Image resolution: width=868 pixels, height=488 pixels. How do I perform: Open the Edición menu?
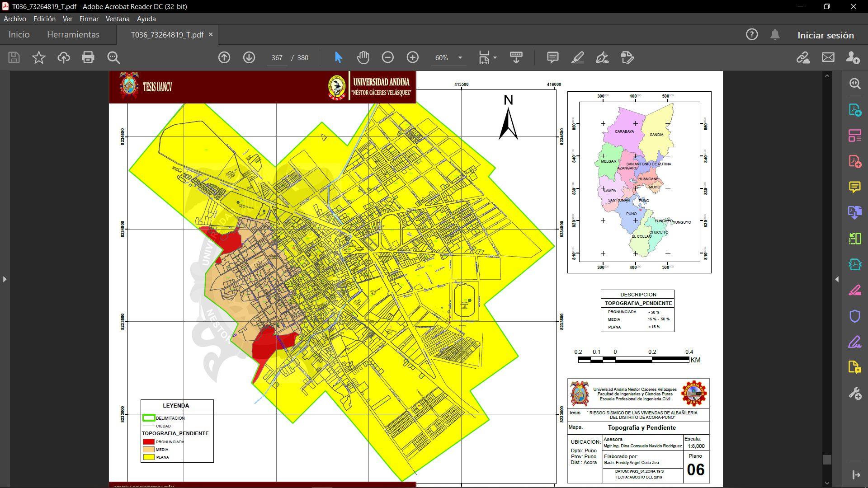[44, 19]
